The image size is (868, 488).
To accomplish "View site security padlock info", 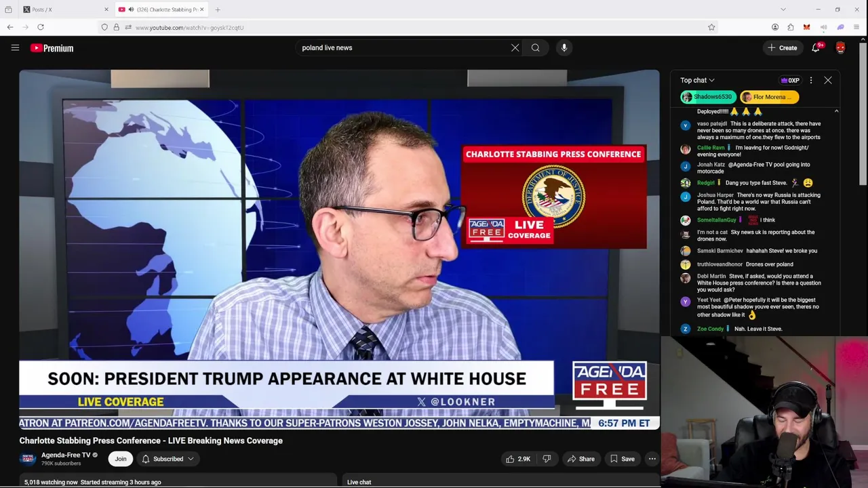I will point(116,27).
